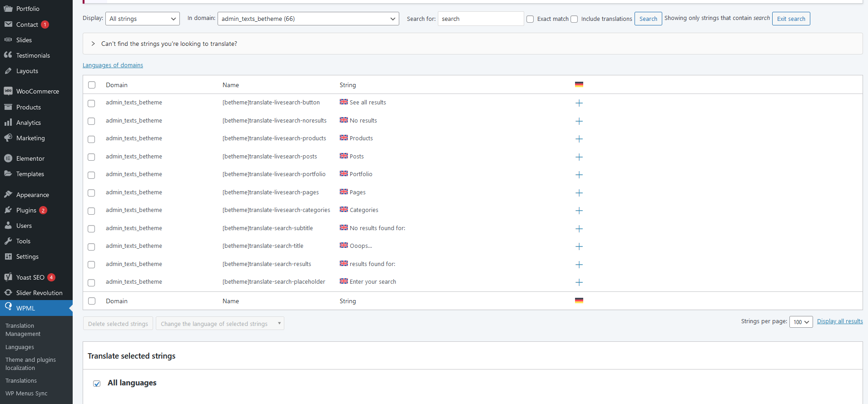
Task: Toggle Exact match checkbox
Action: pos(530,19)
